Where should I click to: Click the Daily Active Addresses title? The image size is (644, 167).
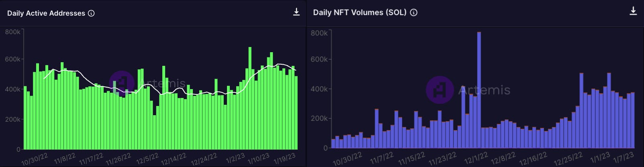[x=46, y=13]
